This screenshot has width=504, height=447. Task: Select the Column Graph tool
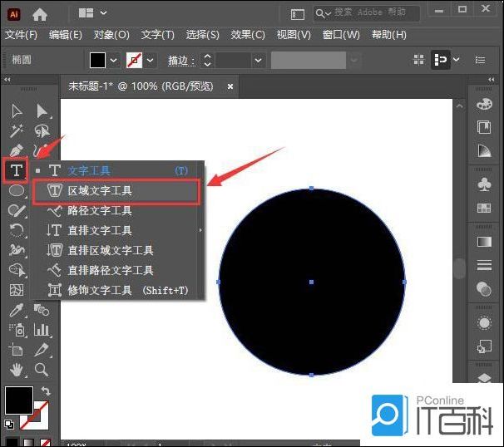[x=42, y=330]
